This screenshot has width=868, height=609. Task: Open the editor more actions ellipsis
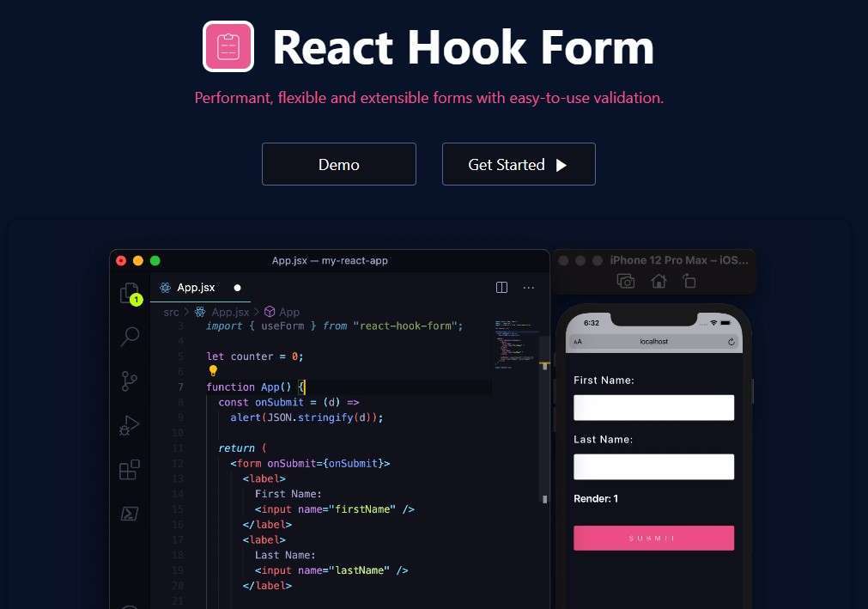click(x=529, y=288)
